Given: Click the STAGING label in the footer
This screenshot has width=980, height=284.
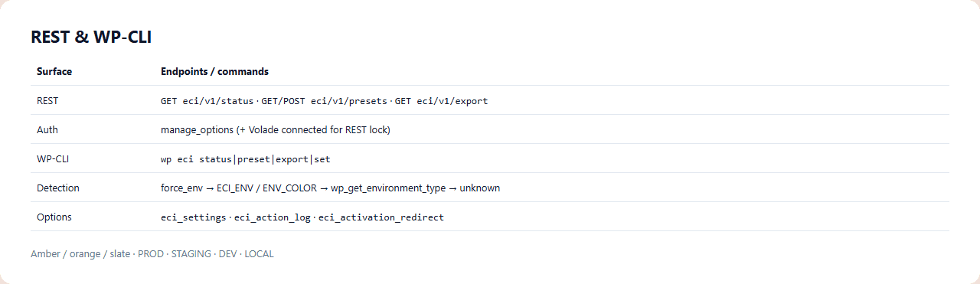Looking at the screenshot, I should (191, 253).
